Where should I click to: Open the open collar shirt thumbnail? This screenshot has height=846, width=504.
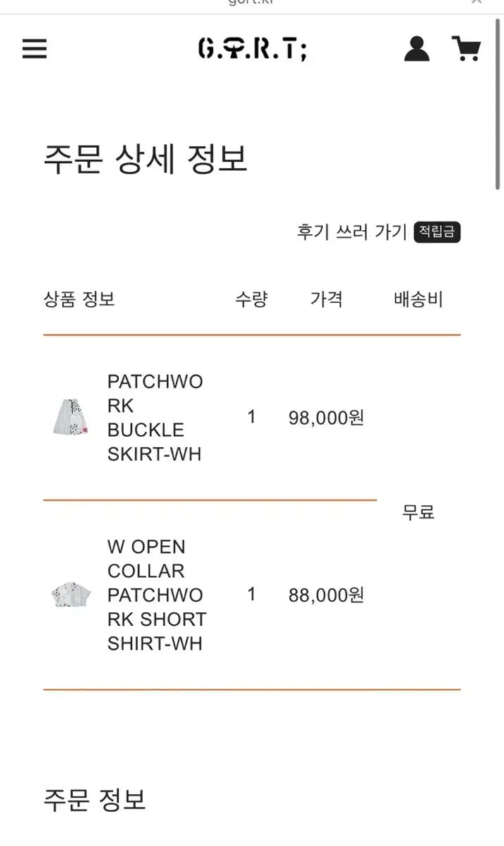71,596
